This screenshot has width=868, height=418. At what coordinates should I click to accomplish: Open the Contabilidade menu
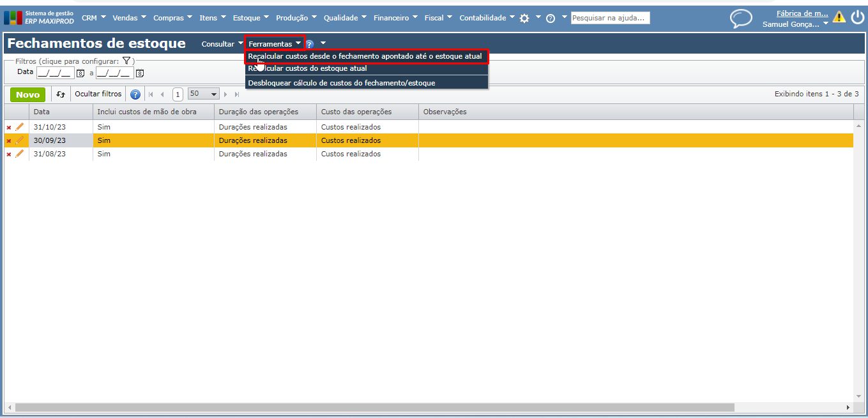click(487, 18)
